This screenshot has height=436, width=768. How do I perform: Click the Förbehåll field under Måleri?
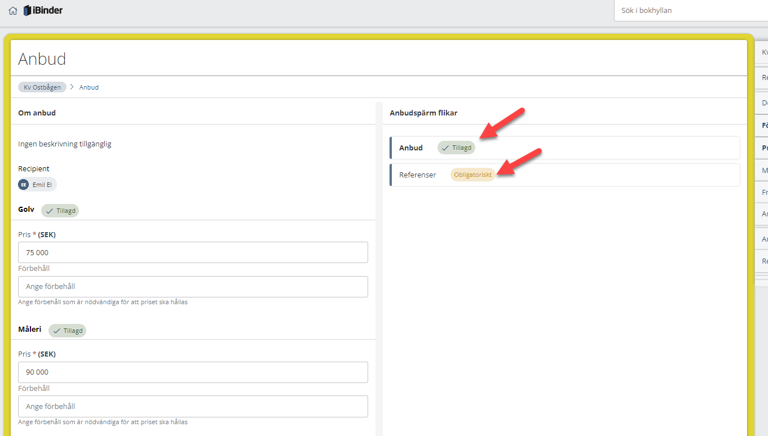193,407
